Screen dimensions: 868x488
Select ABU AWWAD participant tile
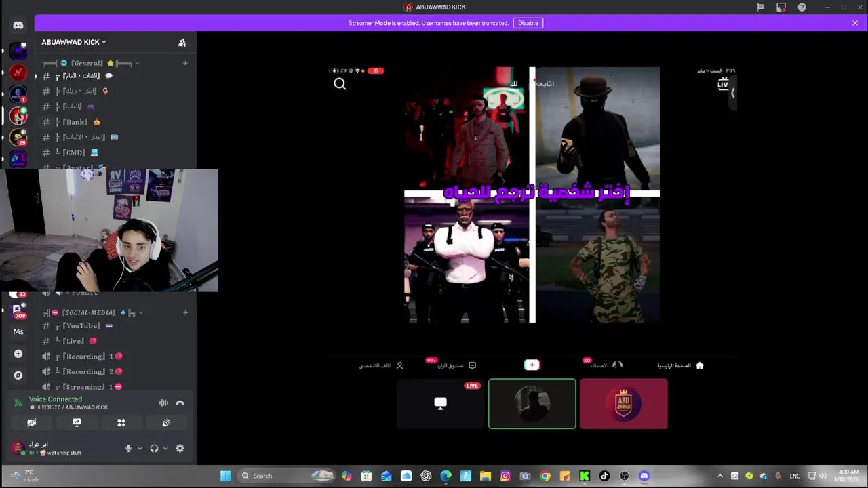624,404
